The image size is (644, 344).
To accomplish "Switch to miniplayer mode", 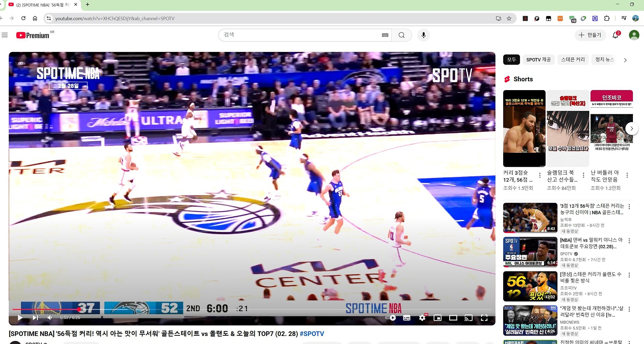I will [x=437, y=318].
